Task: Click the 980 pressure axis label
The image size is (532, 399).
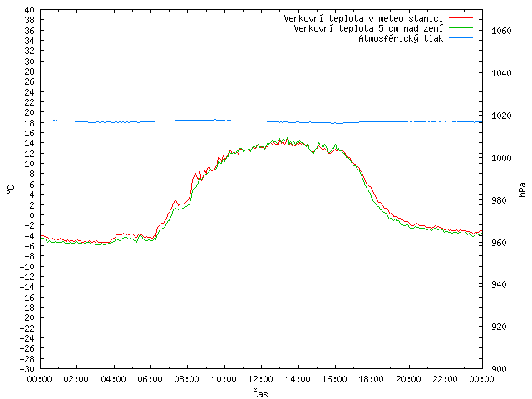Action: point(499,200)
